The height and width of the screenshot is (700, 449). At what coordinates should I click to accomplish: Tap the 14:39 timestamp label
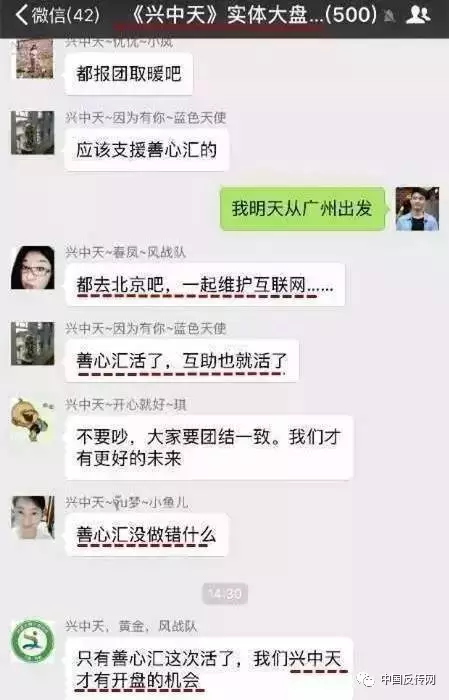(225, 593)
